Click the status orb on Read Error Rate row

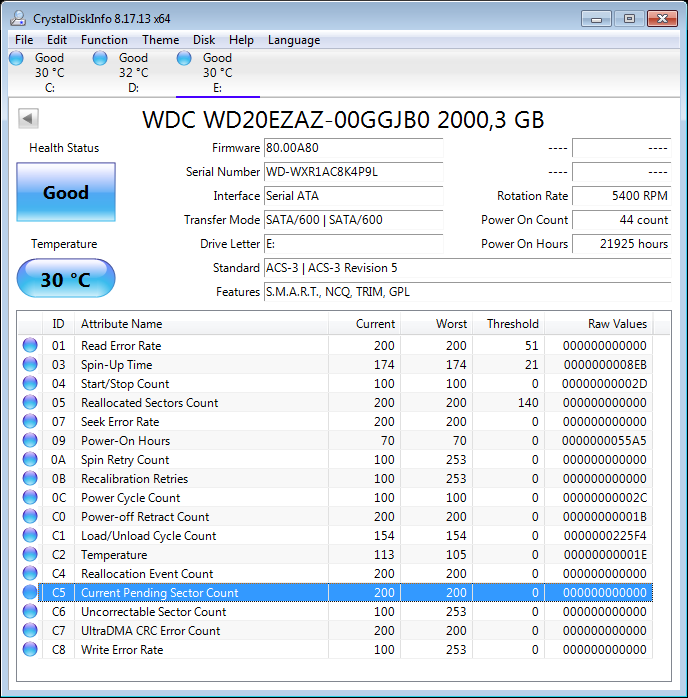(x=30, y=345)
